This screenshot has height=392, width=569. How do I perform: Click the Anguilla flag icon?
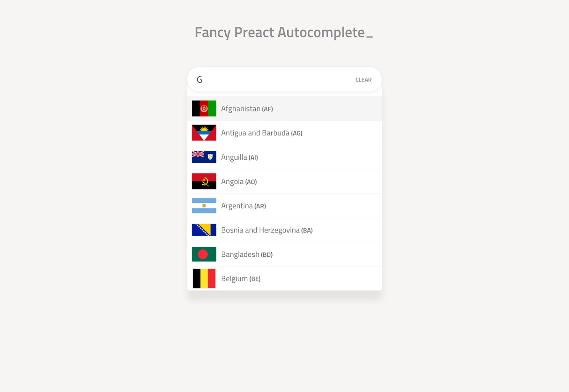[x=204, y=157]
